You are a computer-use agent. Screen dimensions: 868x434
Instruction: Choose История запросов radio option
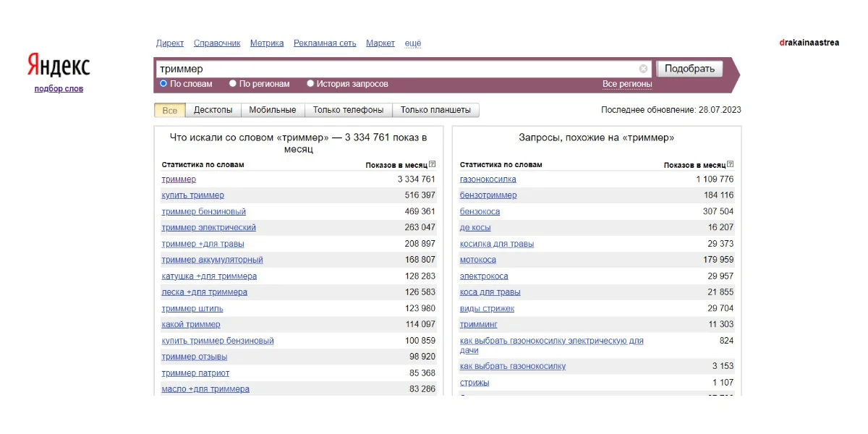pos(310,84)
